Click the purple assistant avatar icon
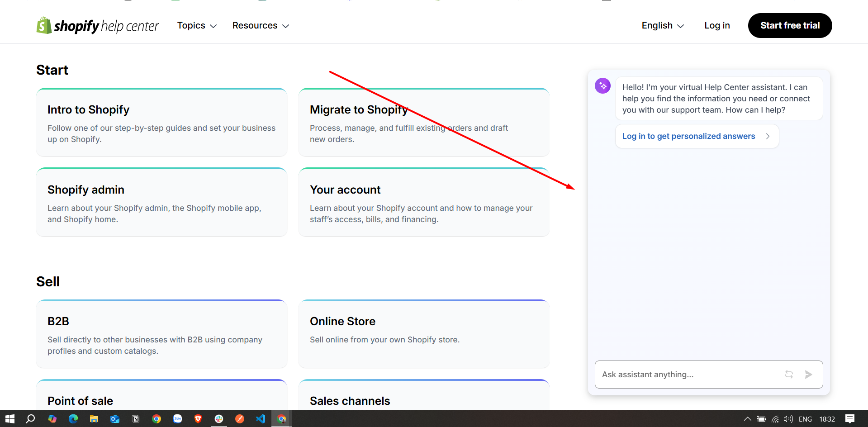 pos(602,86)
